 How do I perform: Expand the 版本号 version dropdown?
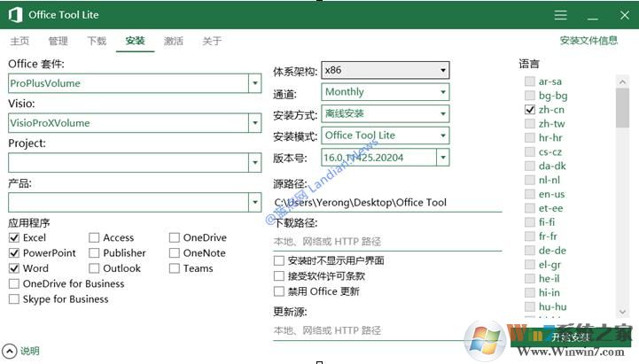[442, 158]
